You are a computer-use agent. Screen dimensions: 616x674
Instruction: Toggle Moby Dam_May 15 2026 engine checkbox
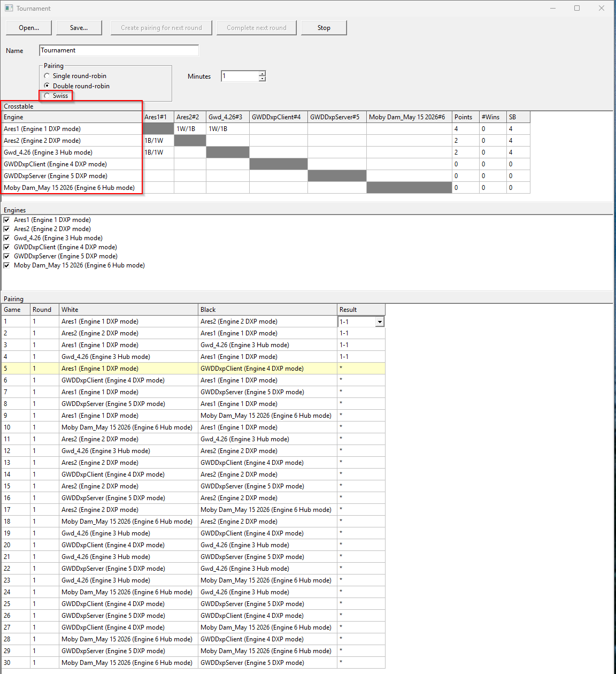6,265
